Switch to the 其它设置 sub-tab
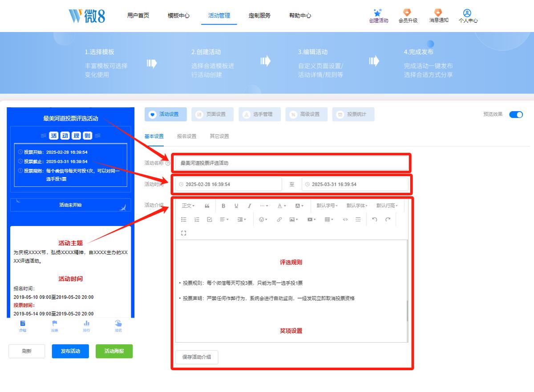534x392 pixels. (219, 136)
